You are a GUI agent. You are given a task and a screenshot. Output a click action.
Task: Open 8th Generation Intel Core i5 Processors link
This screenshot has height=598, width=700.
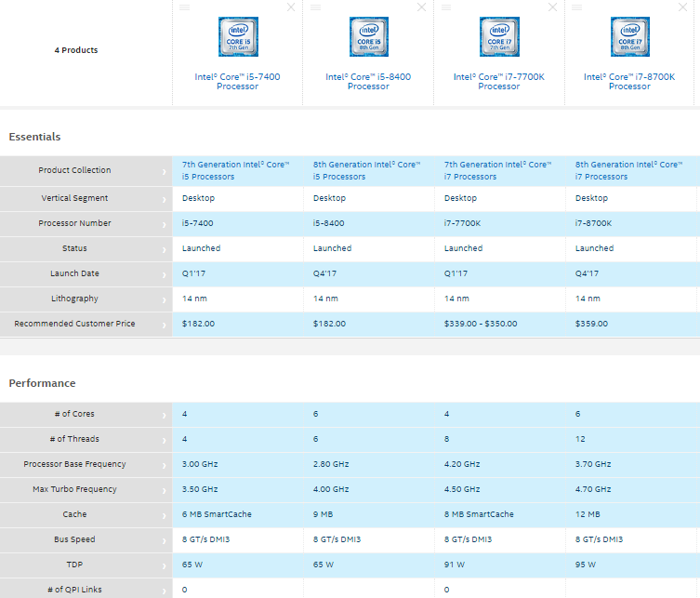366,170
